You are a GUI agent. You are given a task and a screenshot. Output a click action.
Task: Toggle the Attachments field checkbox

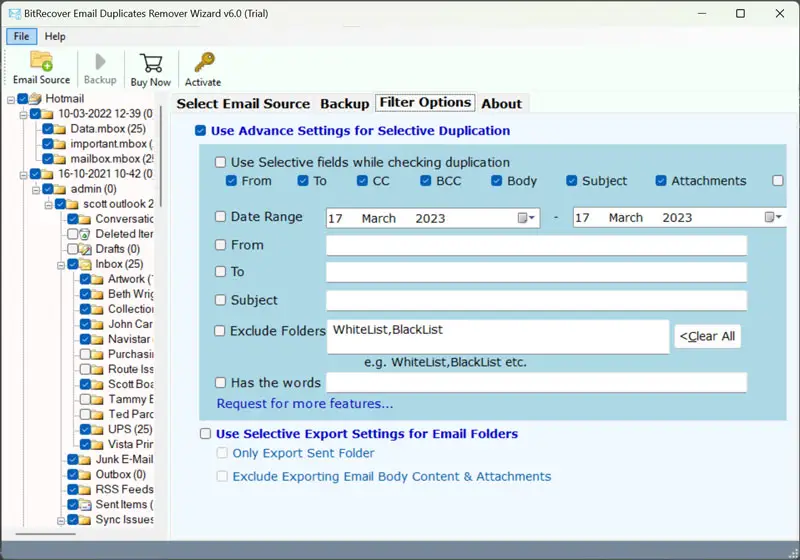(661, 181)
